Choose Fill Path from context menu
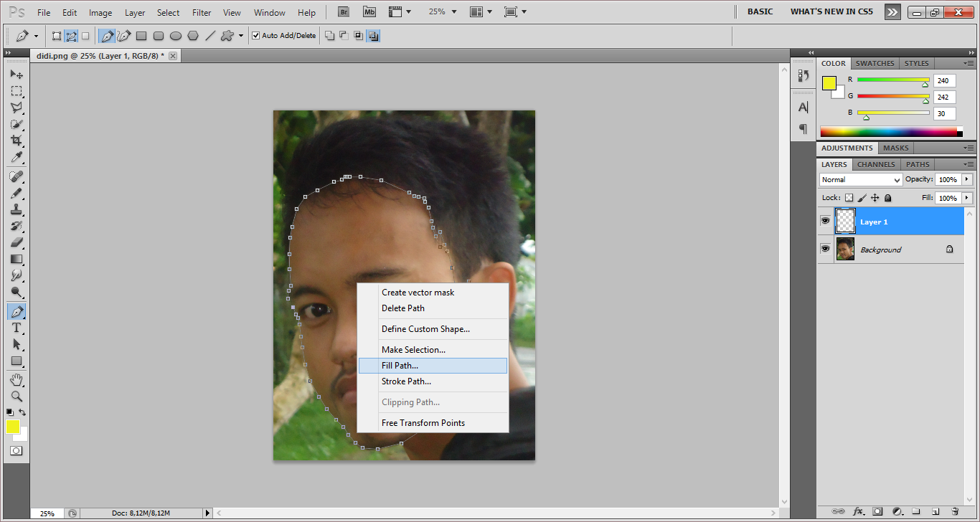Image resolution: width=980 pixels, height=522 pixels. pyautogui.click(x=400, y=366)
